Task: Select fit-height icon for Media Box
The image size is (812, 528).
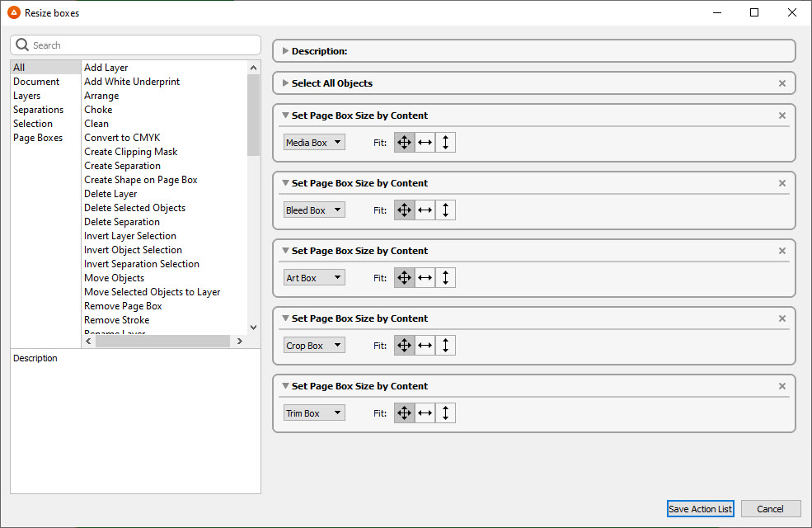Action: [x=445, y=143]
